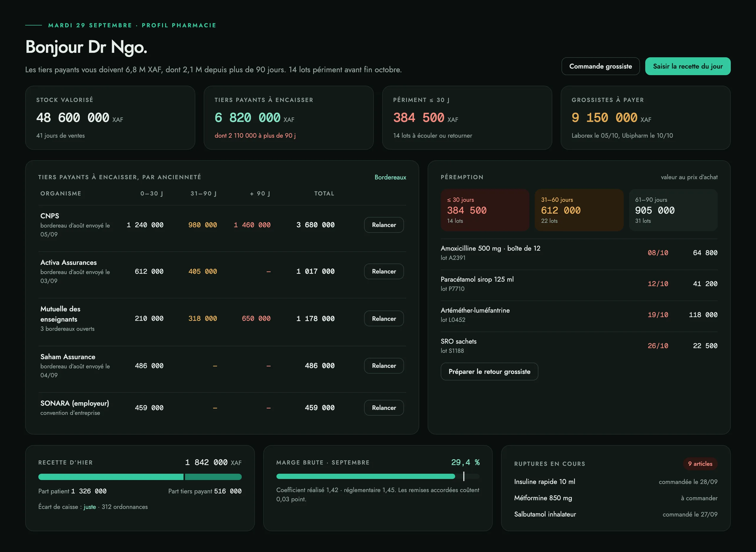756x552 pixels.
Task: Click Part tiers payant 516 000
Action: (205, 491)
